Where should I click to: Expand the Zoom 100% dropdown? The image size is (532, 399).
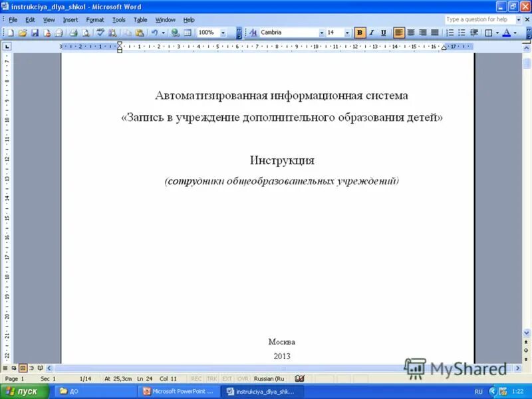(x=223, y=33)
